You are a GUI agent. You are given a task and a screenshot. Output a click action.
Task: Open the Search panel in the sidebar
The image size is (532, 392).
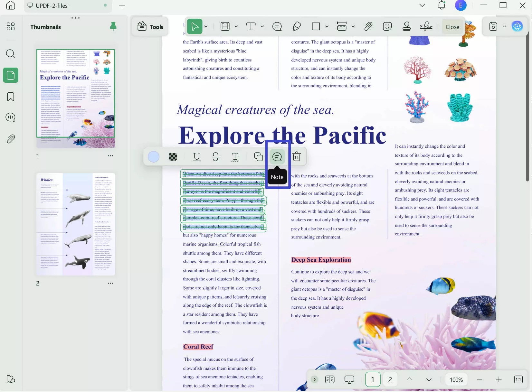pyautogui.click(x=10, y=54)
